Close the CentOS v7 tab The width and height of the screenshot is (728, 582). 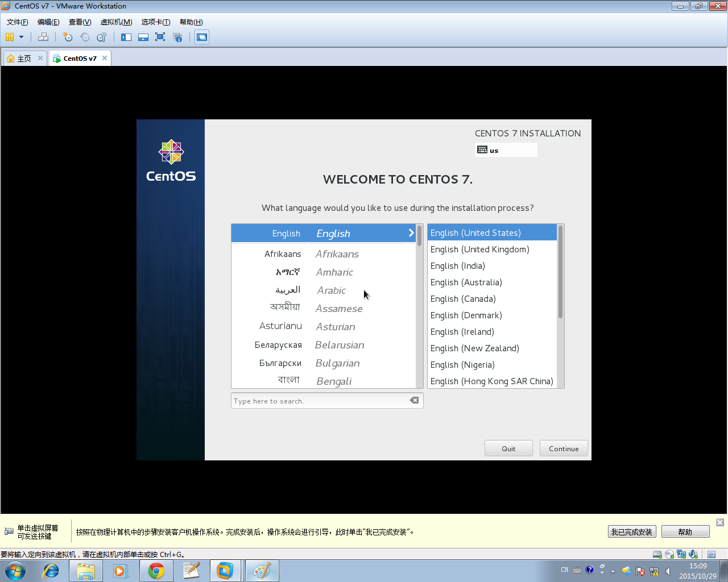(105, 58)
